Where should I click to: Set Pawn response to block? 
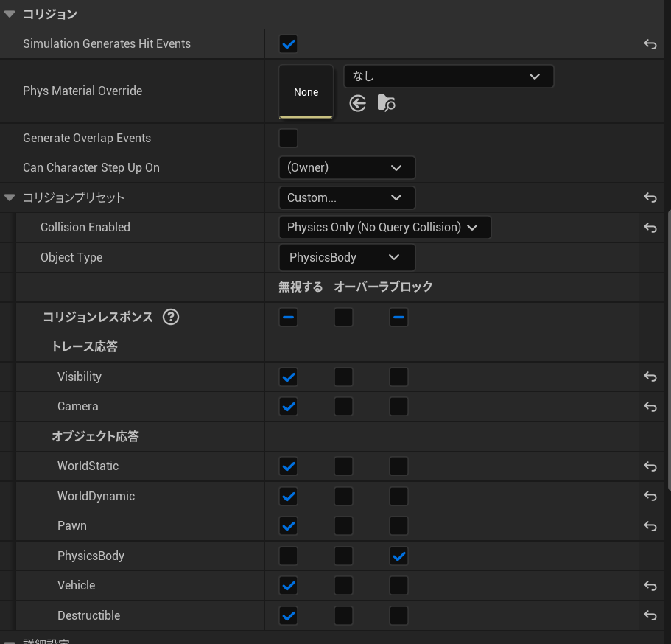(398, 526)
